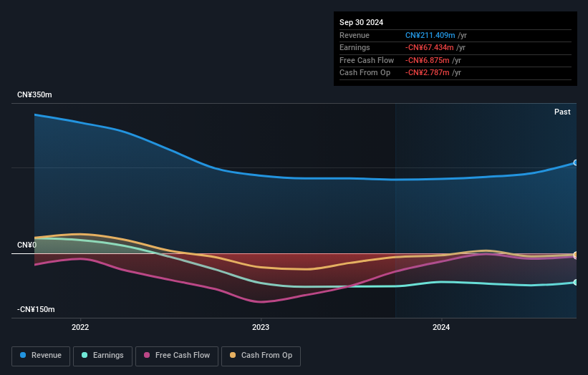Select the 2022 x-axis label
Screen dimensions: 588x375
[x=80, y=327]
